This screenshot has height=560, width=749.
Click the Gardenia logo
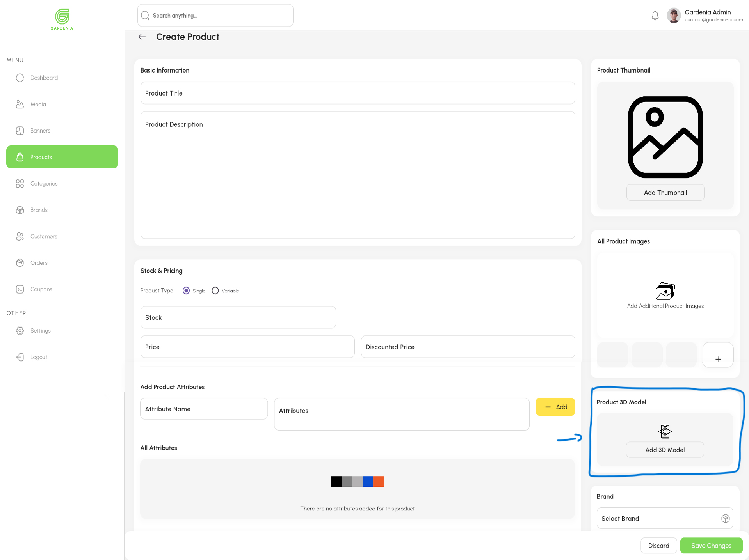[x=62, y=19]
